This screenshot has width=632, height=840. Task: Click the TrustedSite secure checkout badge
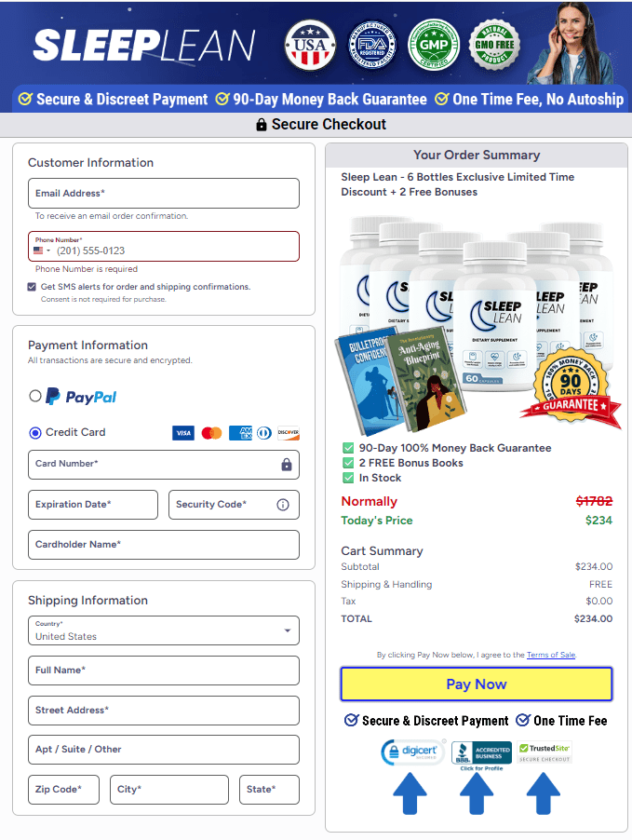point(545,752)
